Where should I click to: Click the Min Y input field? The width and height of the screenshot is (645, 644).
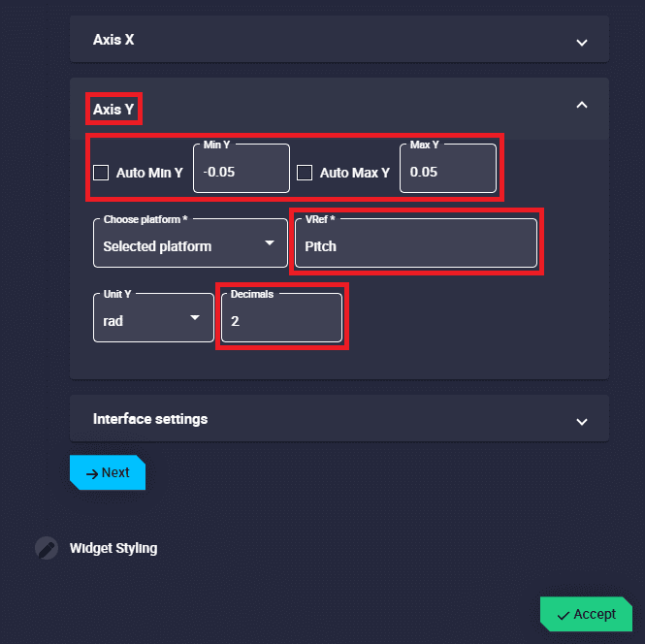click(x=241, y=172)
